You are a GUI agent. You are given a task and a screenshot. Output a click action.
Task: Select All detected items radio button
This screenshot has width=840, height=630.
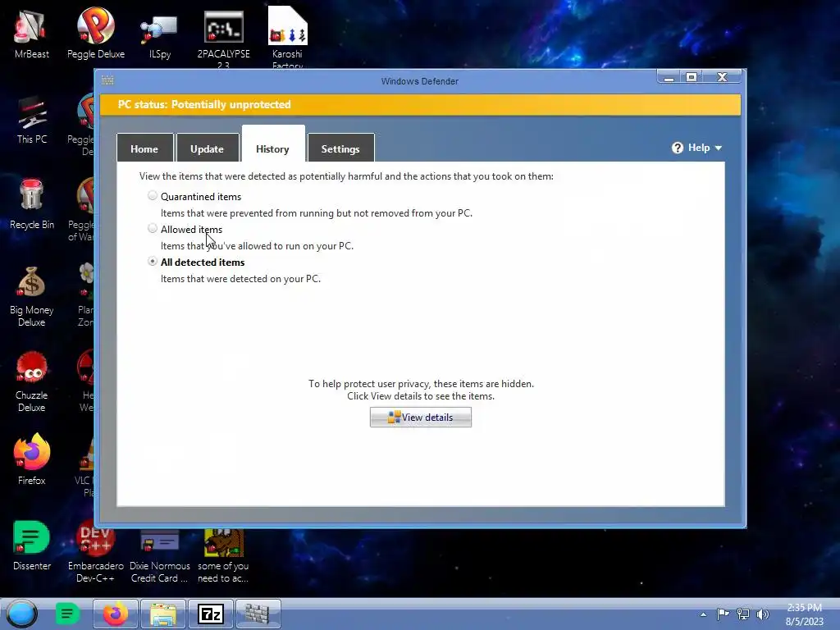tap(153, 262)
